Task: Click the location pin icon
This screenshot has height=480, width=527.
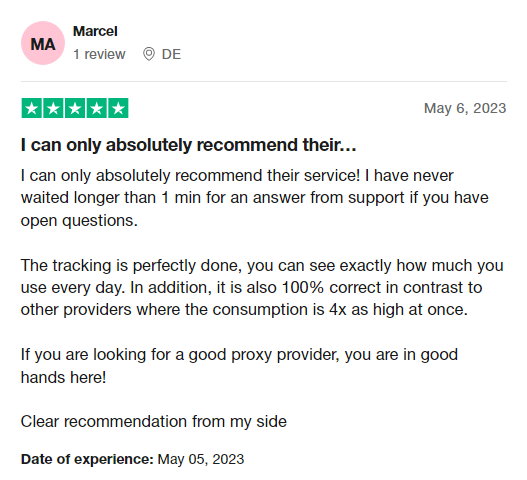Action: click(149, 54)
